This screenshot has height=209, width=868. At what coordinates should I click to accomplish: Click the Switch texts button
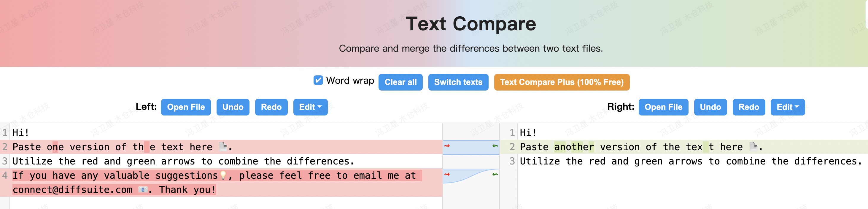pos(458,82)
